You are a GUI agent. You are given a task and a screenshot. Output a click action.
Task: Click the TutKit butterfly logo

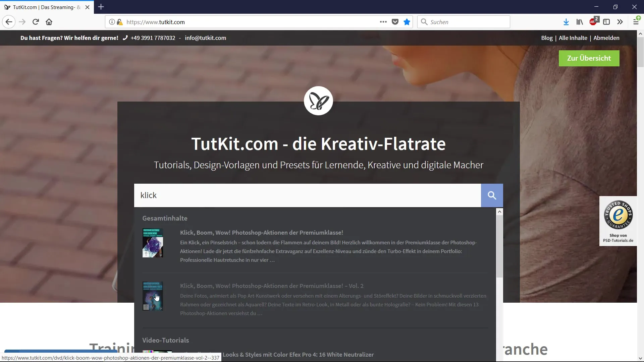[318, 101]
